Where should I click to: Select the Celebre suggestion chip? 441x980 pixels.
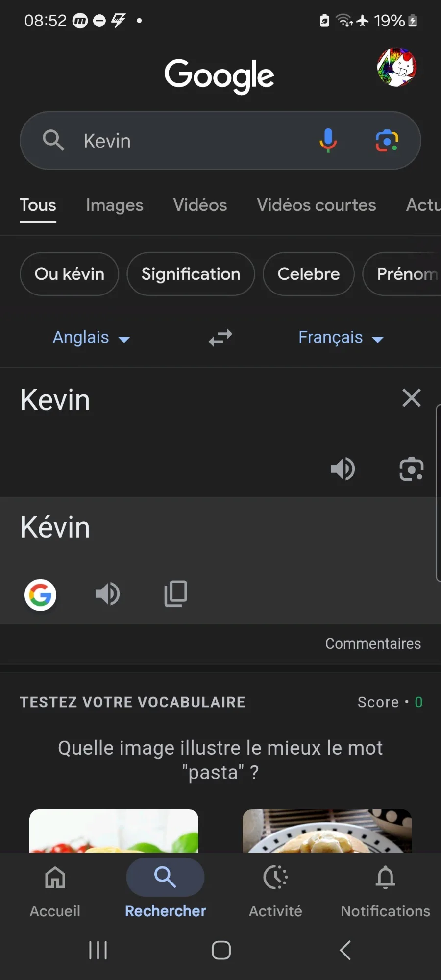pos(308,274)
